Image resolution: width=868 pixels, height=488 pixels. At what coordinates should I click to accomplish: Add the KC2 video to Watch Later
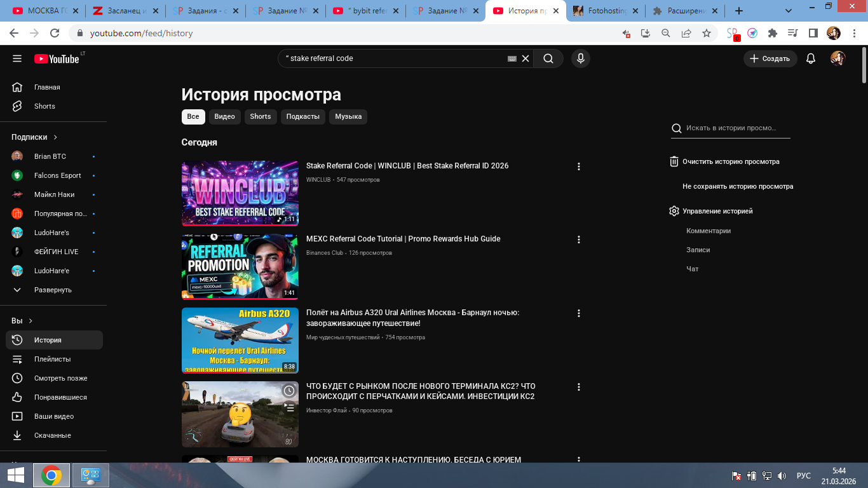pos(289,390)
